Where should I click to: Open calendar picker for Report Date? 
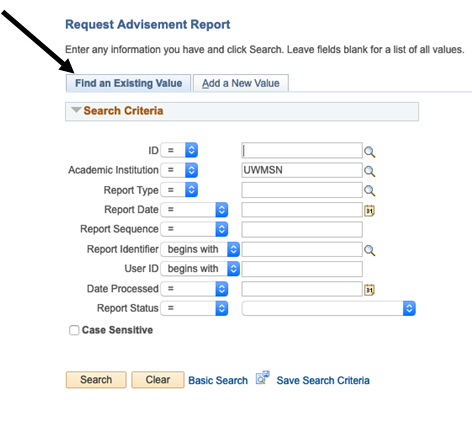[x=369, y=210]
